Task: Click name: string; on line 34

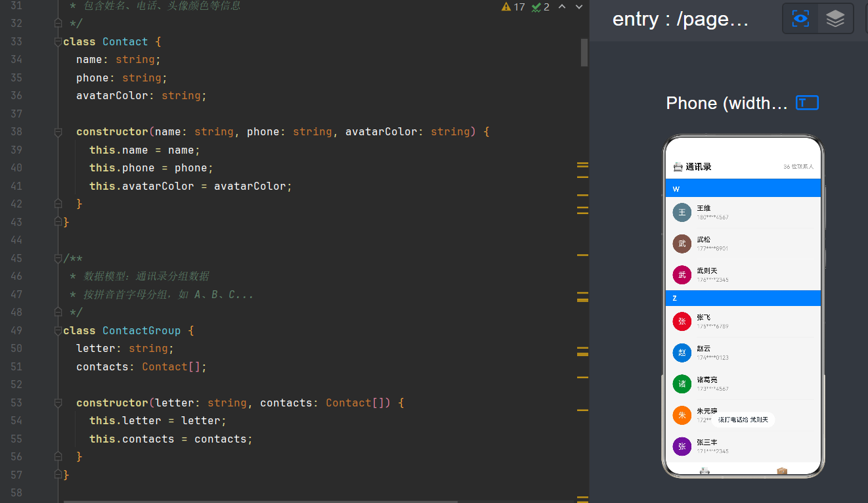Action: pos(118,60)
